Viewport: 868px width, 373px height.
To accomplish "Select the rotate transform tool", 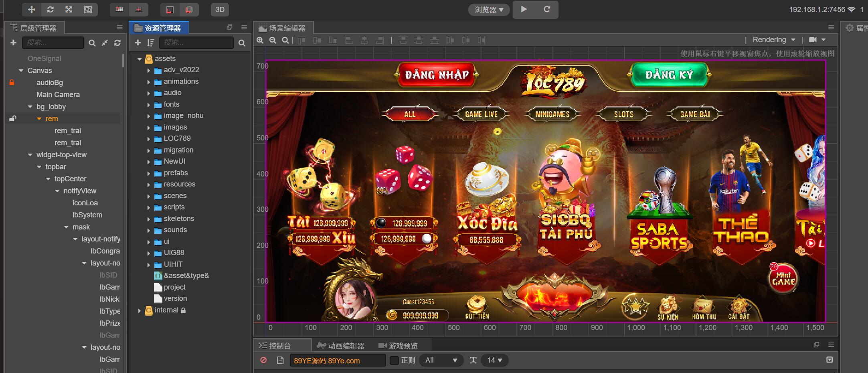I will (50, 9).
